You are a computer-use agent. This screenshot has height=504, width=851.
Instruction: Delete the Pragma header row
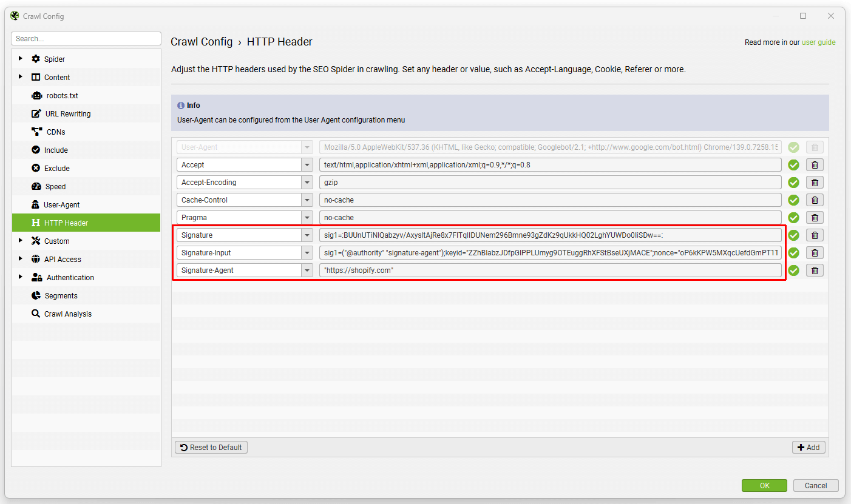(x=815, y=217)
